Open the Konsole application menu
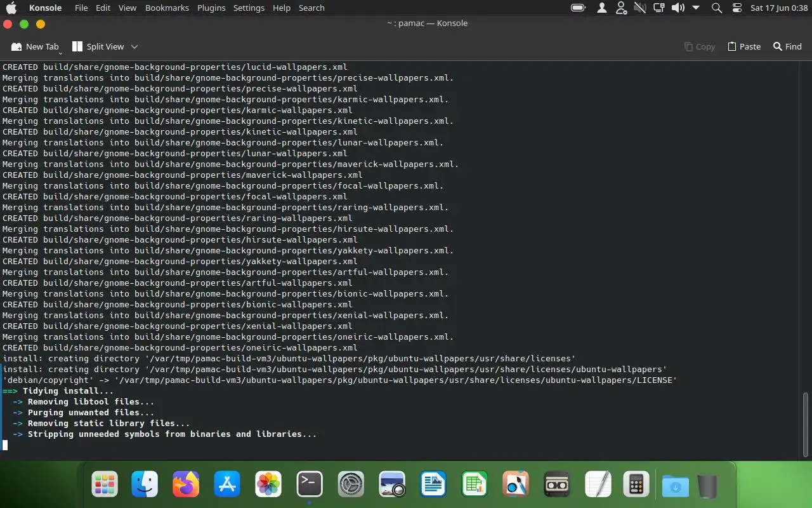Viewport: 812px width, 508px height. point(46,8)
